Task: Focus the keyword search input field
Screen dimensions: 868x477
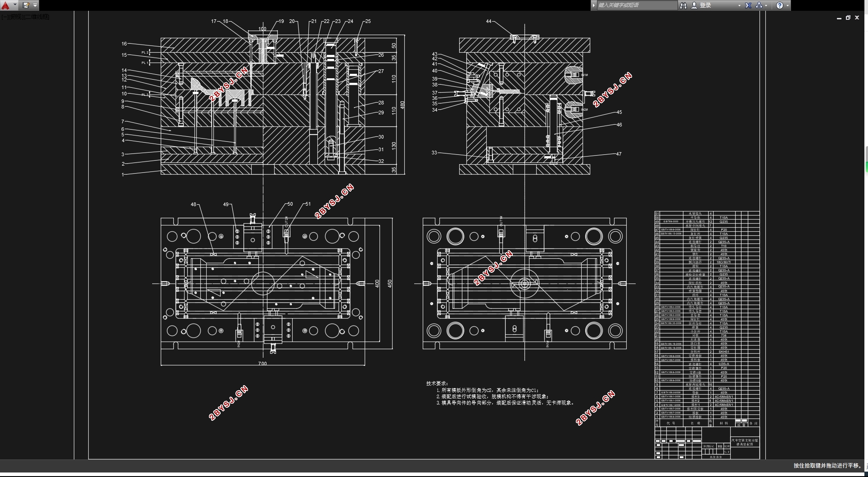Action: pos(637,5)
